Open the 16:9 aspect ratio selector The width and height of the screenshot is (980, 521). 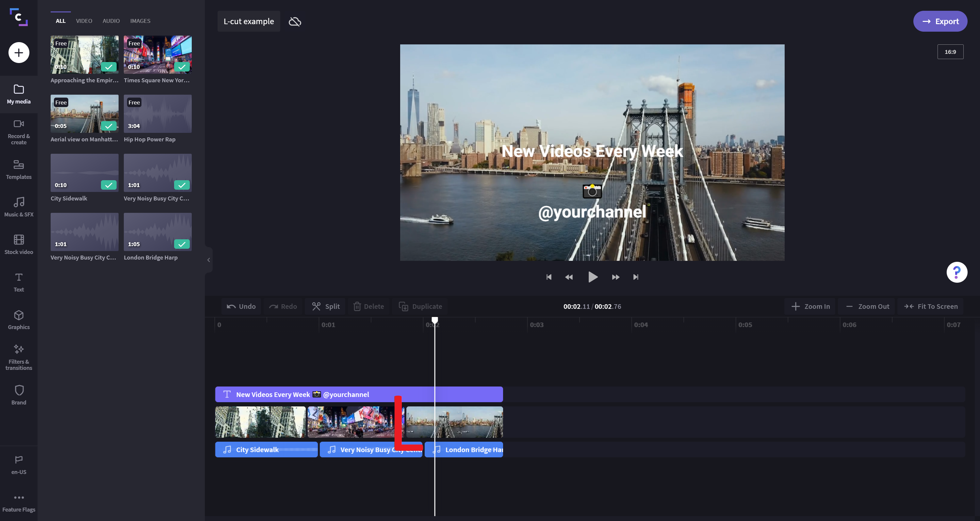pos(950,52)
